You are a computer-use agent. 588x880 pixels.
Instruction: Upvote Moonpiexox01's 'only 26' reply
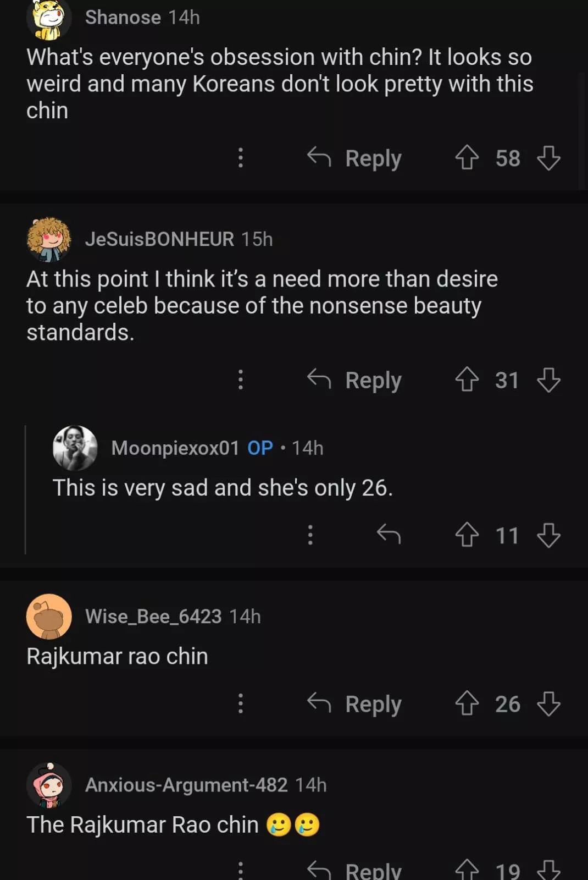(467, 535)
